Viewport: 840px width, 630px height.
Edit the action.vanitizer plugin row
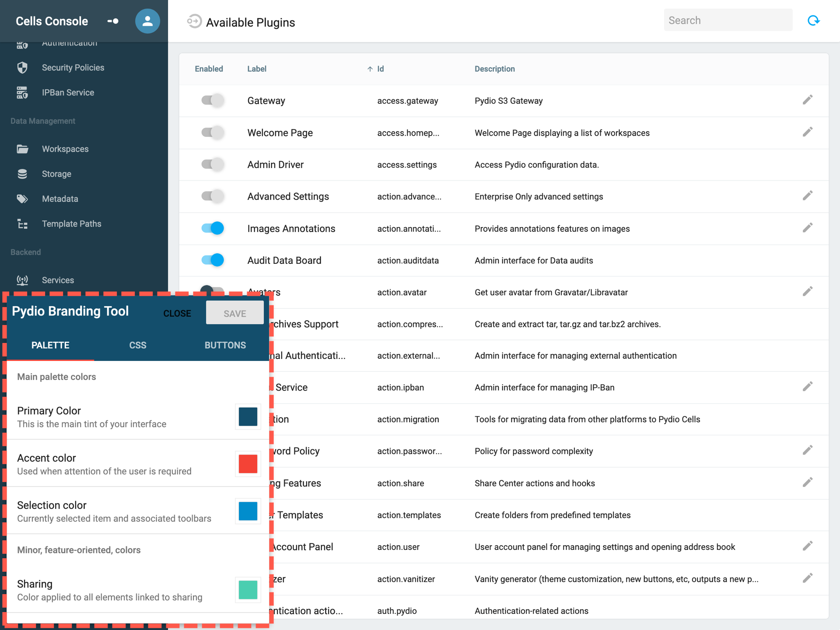tap(808, 578)
